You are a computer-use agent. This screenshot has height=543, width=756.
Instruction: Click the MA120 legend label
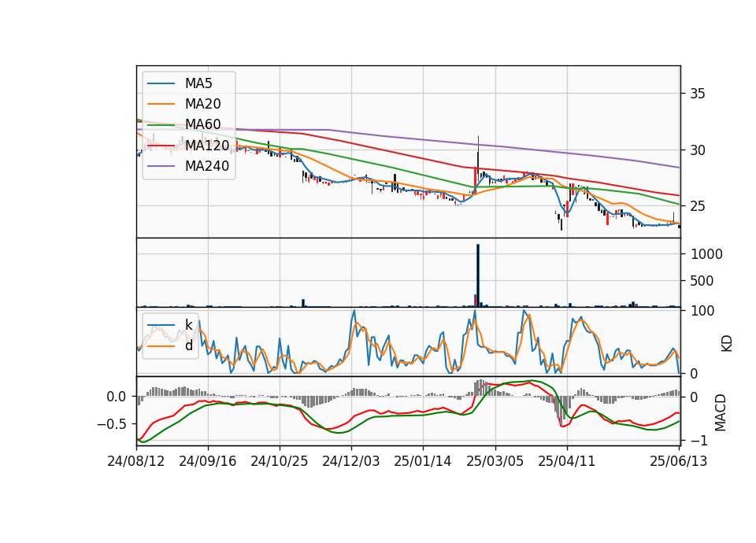point(207,145)
